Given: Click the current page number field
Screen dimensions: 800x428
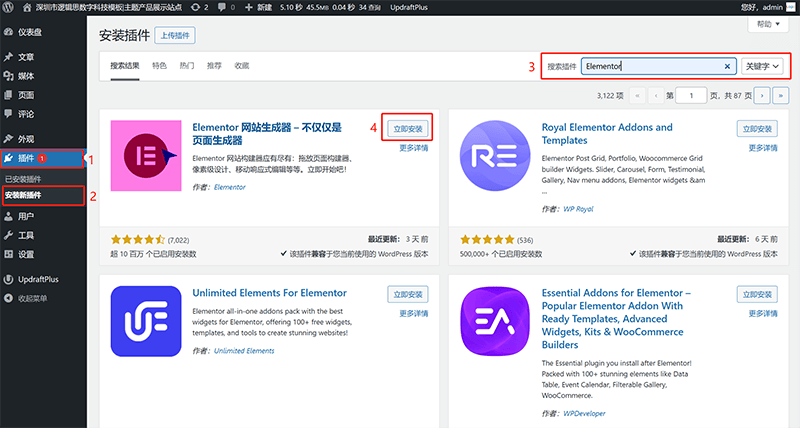Looking at the screenshot, I should pyautogui.click(x=691, y=95).
